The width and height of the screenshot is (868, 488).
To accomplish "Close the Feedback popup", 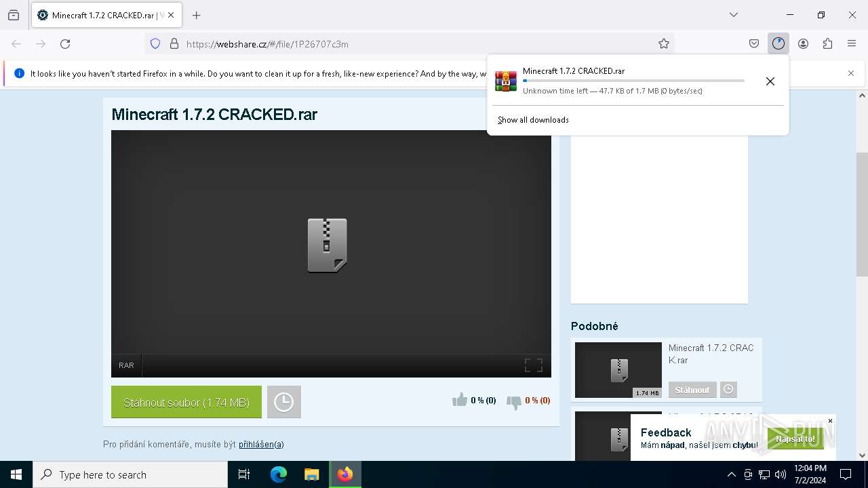I will coord(830,421).
